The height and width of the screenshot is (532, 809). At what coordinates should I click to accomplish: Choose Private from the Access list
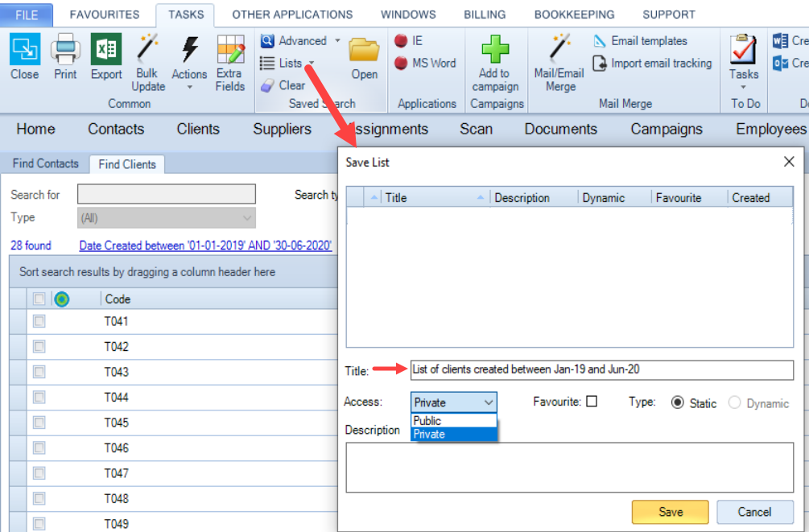pos(454,434)
